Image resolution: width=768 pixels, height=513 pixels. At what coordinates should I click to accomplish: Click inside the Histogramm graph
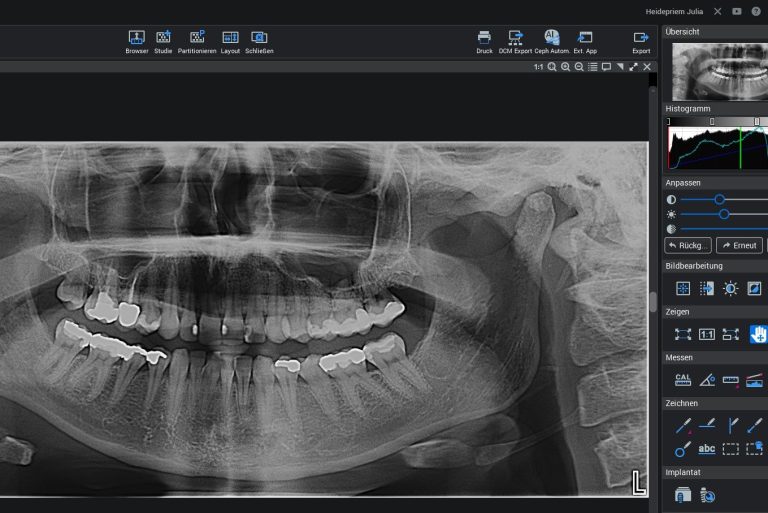[x=718, y=148]
